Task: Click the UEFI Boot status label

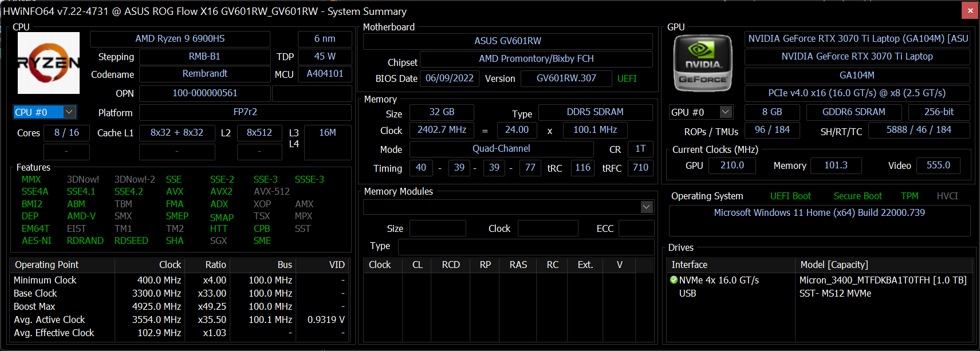Action: click(790, 196)
